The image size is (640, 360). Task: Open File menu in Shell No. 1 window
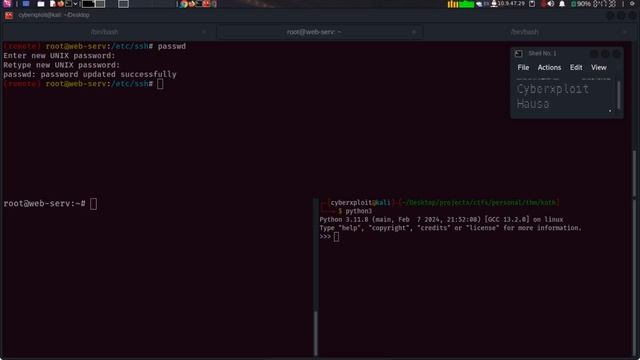click(523, 67)
